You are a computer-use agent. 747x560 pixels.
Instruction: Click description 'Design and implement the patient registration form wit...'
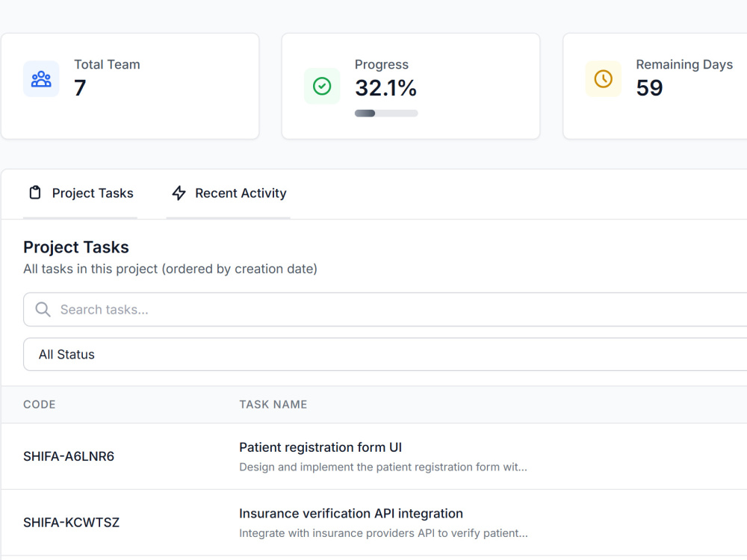[x=383, y=467]
